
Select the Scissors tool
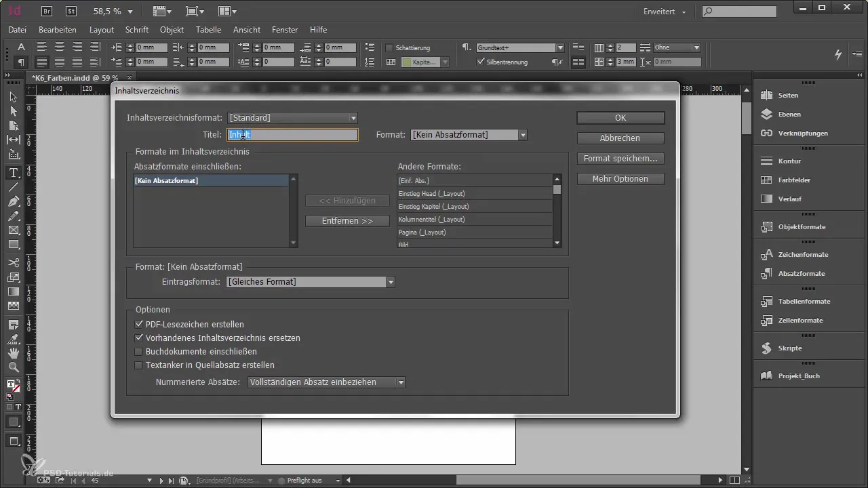[x=13, y=262]
